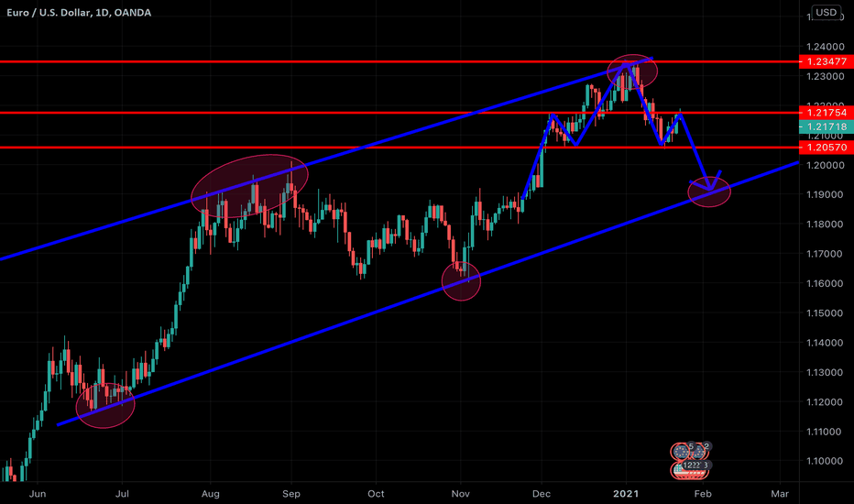854x504 pixels.
Task: Select the ellipse drawing at the January 2021 peak
Action: tap(632, 71)
